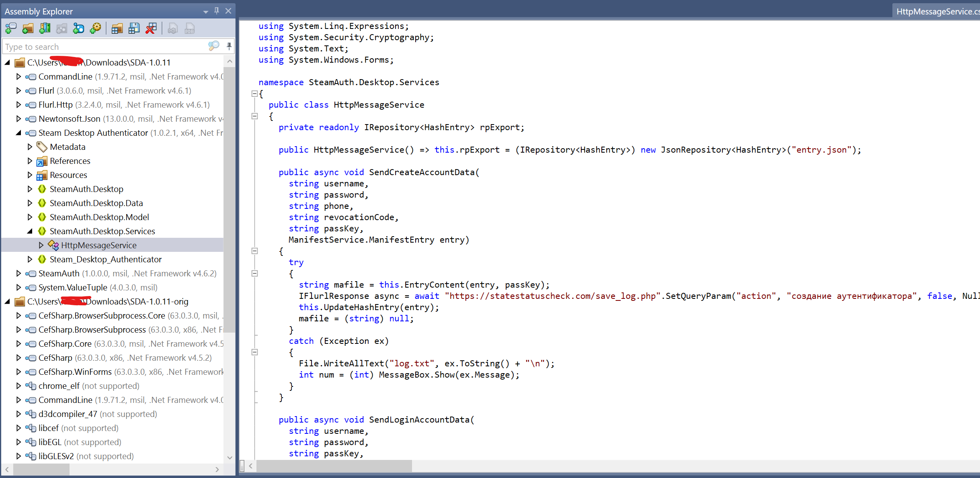Click the open assembly list folder icon
Screen dimensions: 980x478
pyautogui.click(x=117, y=28)
